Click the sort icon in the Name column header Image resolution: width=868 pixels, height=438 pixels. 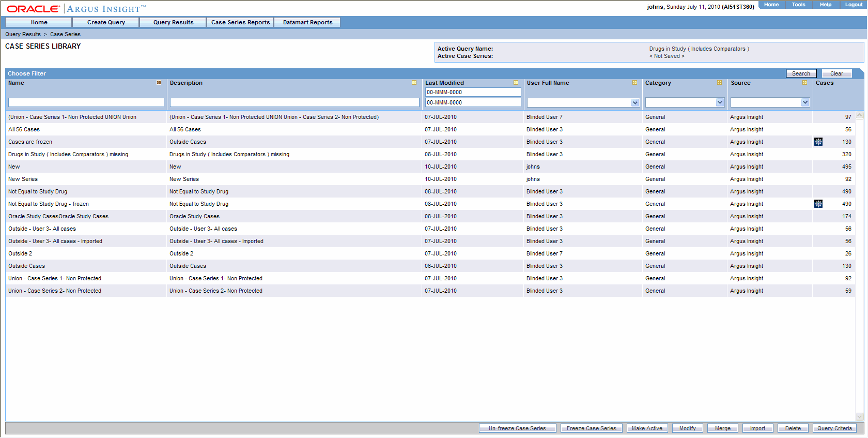tap(159, 83)
